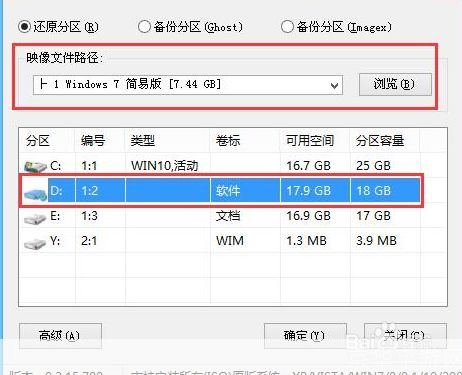The height and width of the screenshot is (375, 462).
Task: Click the 1.3 MB free space cell
Action: [x=306, y=241]
